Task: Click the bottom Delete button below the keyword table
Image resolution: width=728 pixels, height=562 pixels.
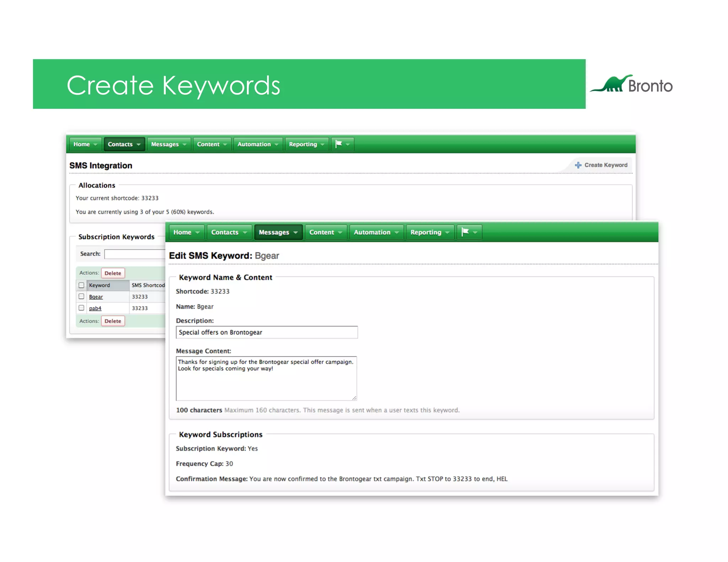Action: [x=113, y=321]
